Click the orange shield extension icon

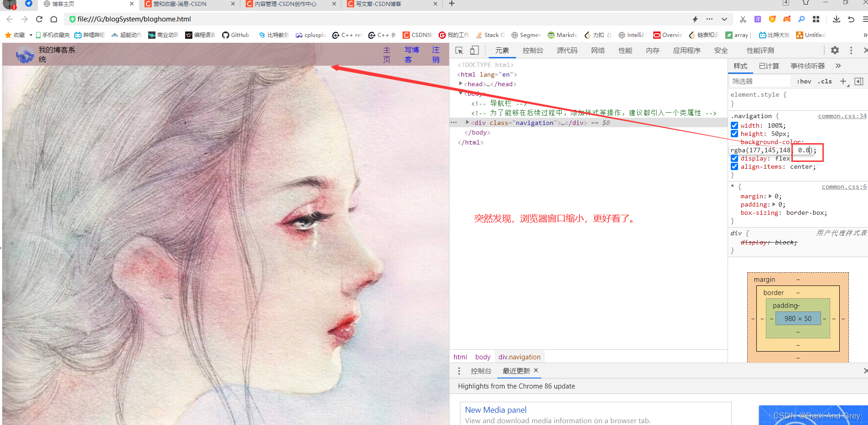772,19
